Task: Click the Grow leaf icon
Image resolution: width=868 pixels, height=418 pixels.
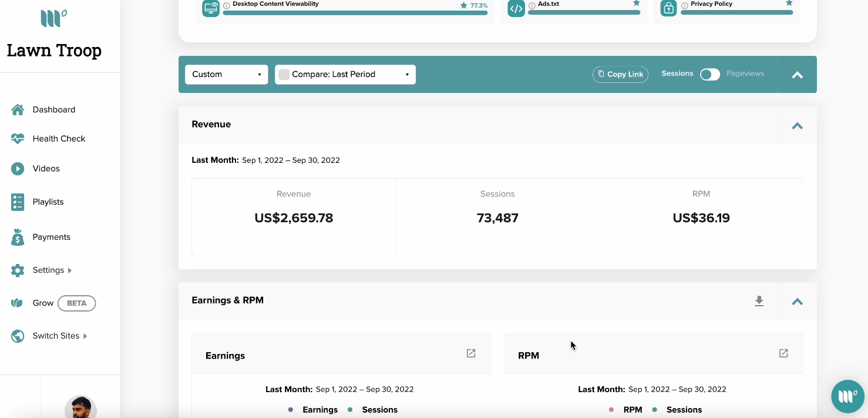Action: (x=17, y=303)
